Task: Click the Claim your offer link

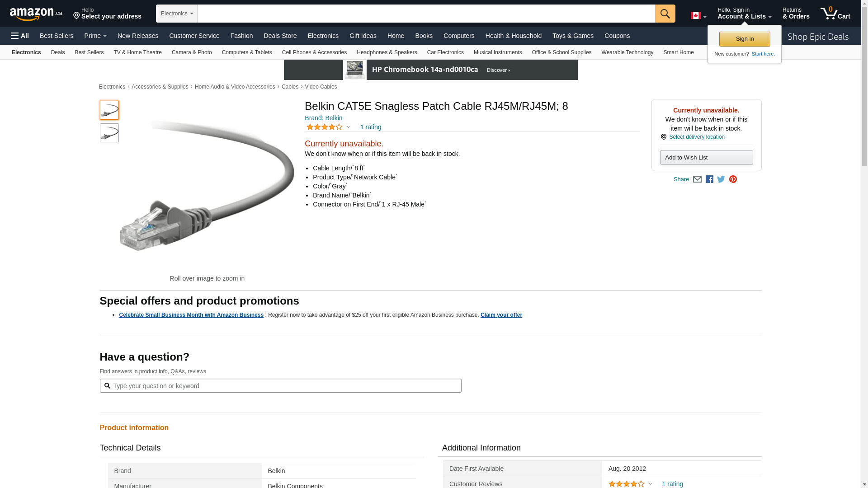Action: pos(501,315)
